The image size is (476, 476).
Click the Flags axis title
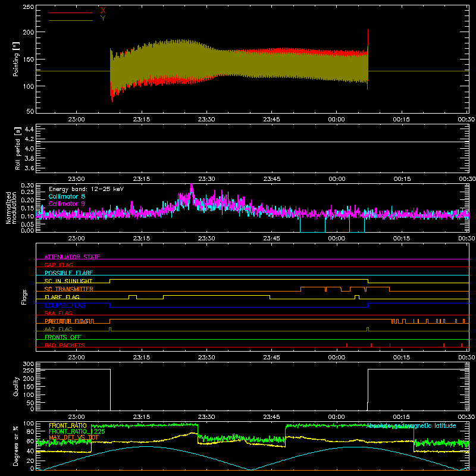[24, 297]
